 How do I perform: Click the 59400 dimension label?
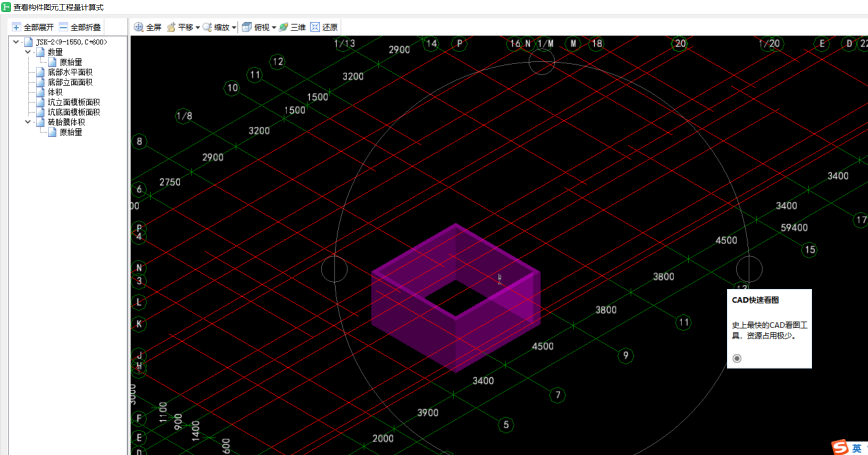click(x=794, y=227)
